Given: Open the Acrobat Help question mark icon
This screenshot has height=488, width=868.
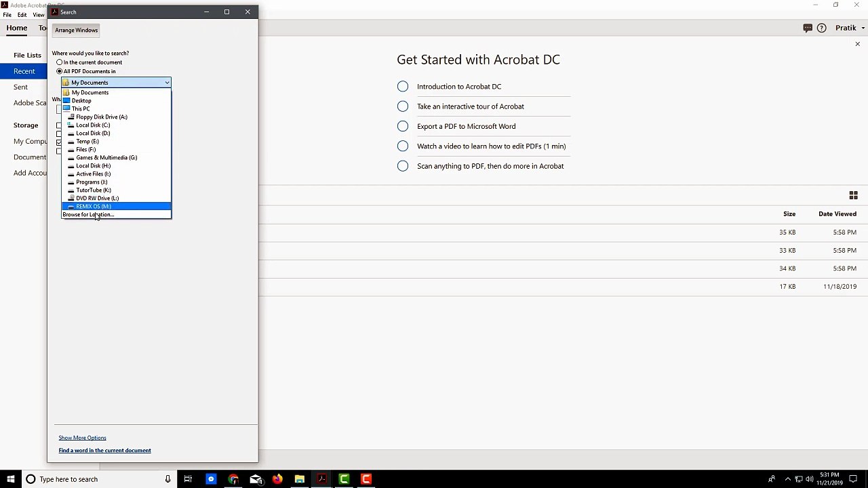Looking at the screenshot, I should click(x=821, y=28).
